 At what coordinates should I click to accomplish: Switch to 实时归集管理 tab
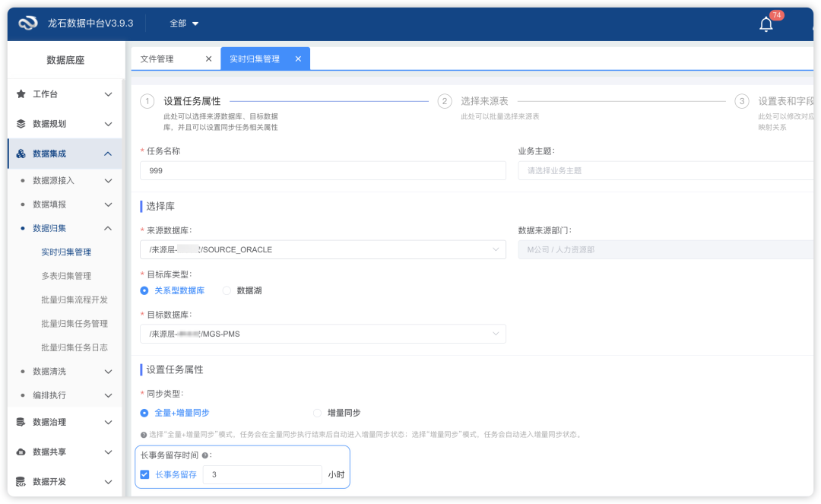pos(255,59)
